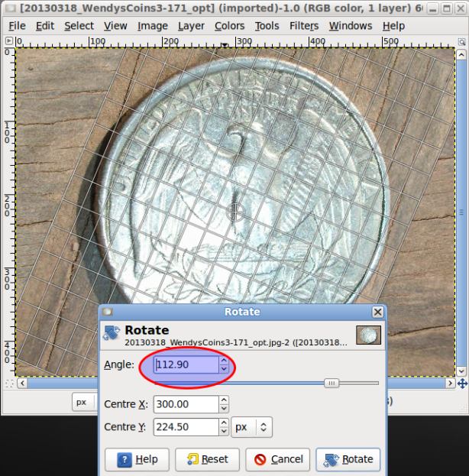Click the Rotate button to apply
Viewport: 469px width, 476px height.
pyautogui.click(x=348, y=459)
